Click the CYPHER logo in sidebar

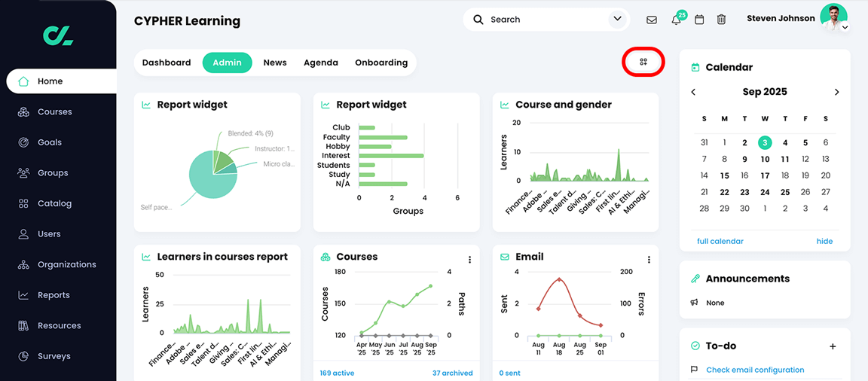tap(58, 35)
